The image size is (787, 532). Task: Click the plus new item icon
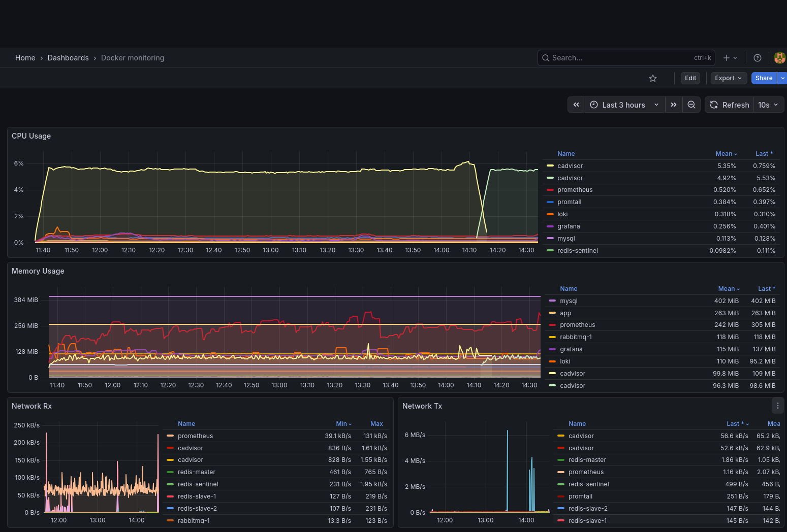[x=730, y=58]
